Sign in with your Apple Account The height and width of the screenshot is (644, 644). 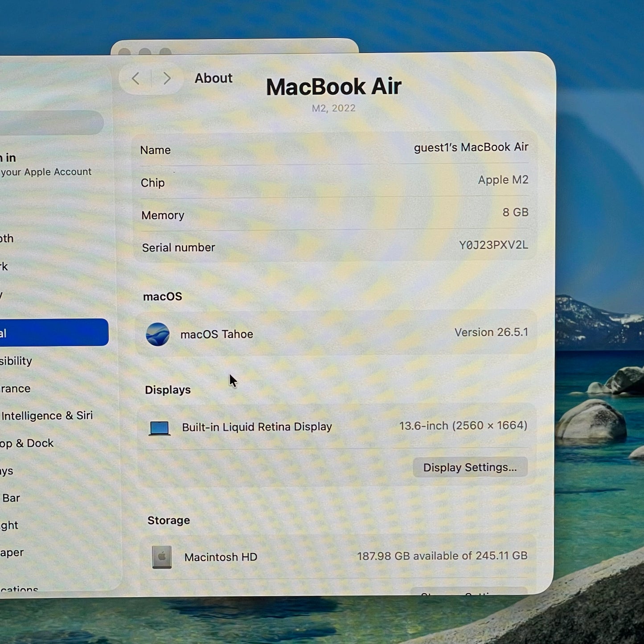click(x=45, y=164)
